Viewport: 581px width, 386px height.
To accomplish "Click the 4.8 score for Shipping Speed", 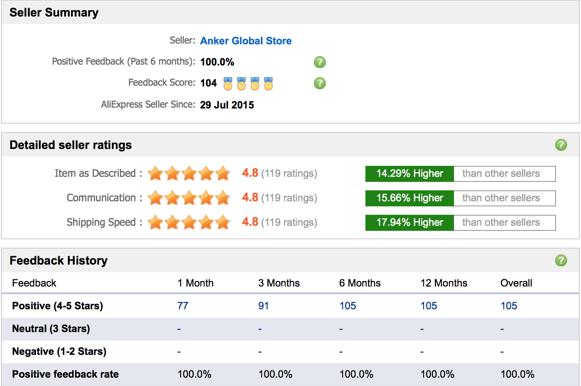I will click(x=250, y=222).
